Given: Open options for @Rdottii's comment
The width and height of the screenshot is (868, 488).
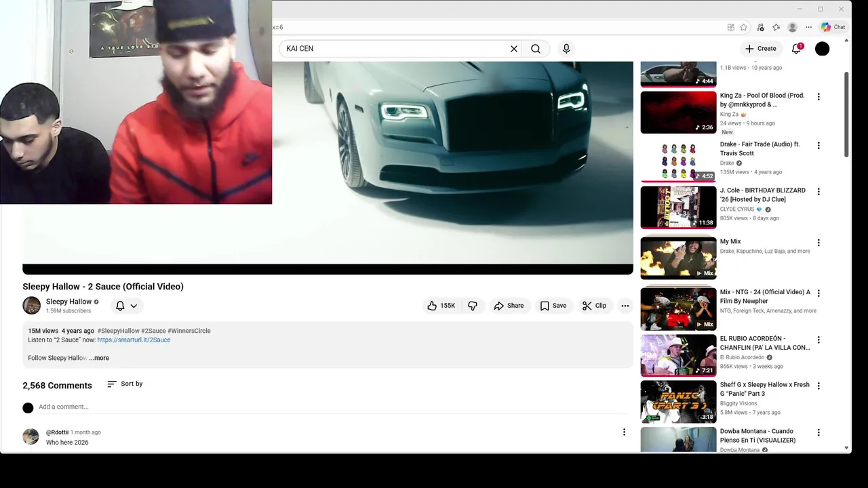Looking at the screenshot, I should 624,432.
